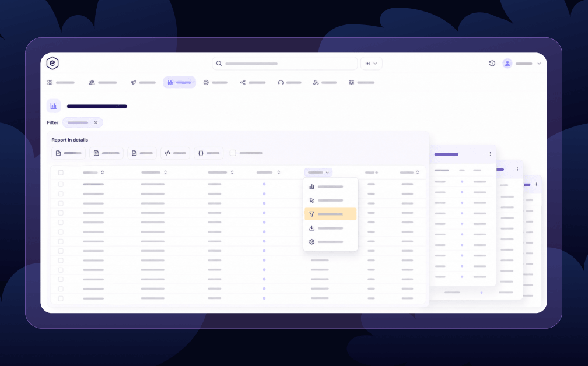This screenshot has height=366, width=588.
Task: Choose the gear settings menu entry
Action: [330, 242]
